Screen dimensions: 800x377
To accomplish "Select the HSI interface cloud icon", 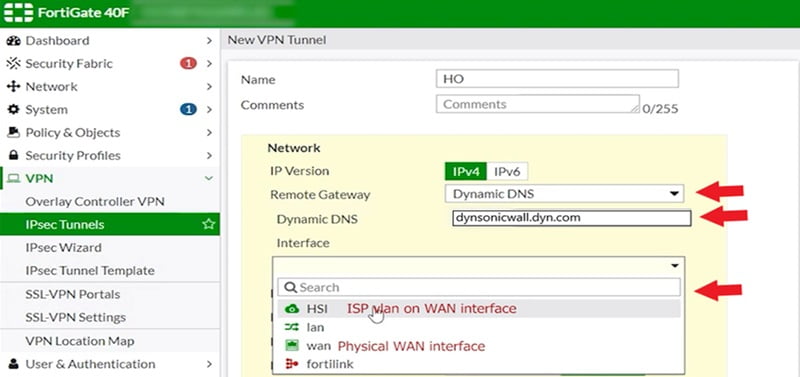I will (x=292, y=309).
